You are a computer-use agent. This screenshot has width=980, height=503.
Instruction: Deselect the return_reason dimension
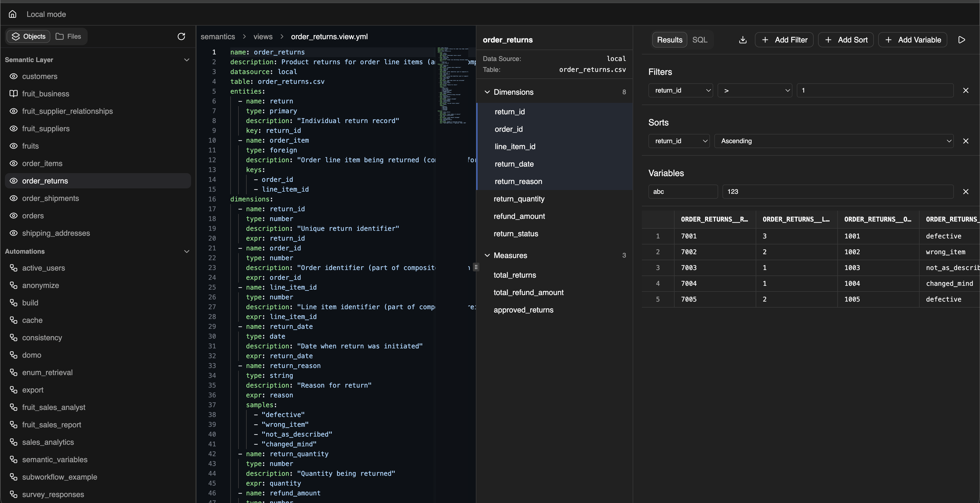pyautogui.click(x=518, y=182)
